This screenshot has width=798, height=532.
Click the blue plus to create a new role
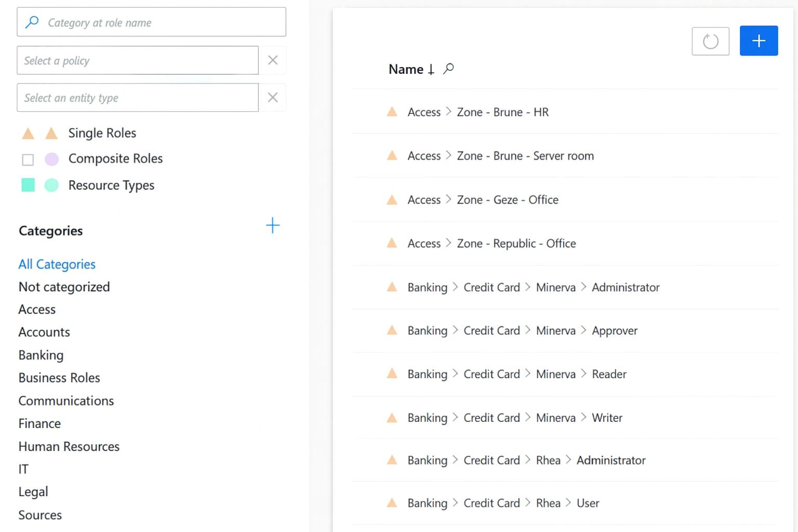point(759,41)
